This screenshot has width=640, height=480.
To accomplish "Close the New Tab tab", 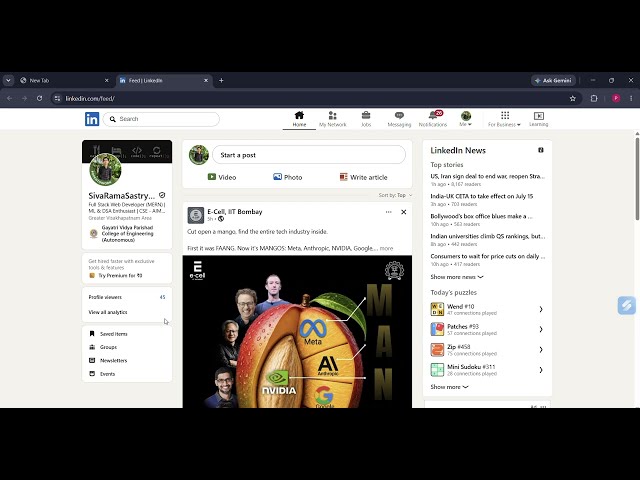I will 107,80.
